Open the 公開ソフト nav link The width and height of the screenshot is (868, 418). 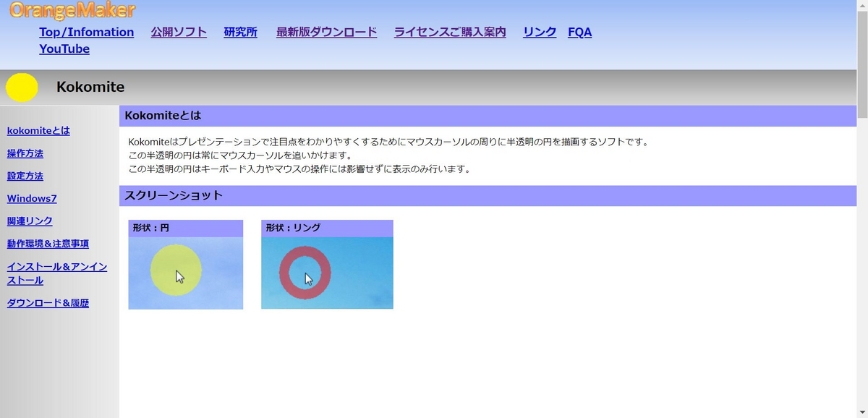[179, 32]
